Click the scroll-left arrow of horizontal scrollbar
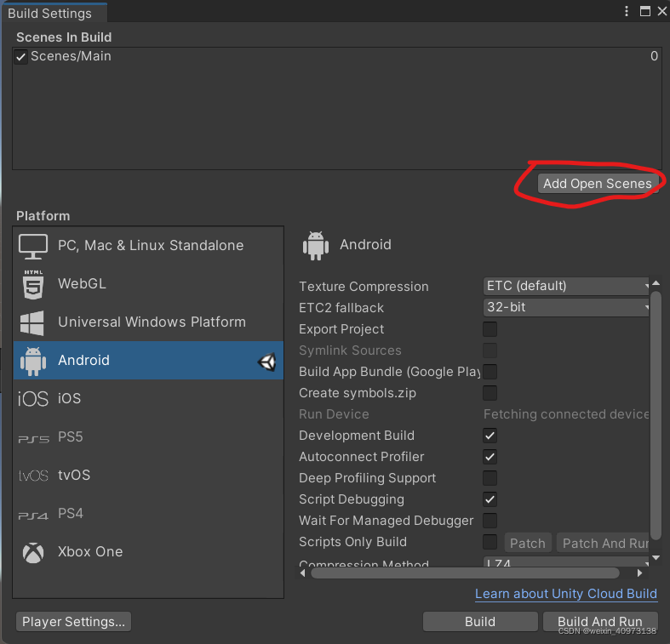The image size is (670, 644). (302, 573)
